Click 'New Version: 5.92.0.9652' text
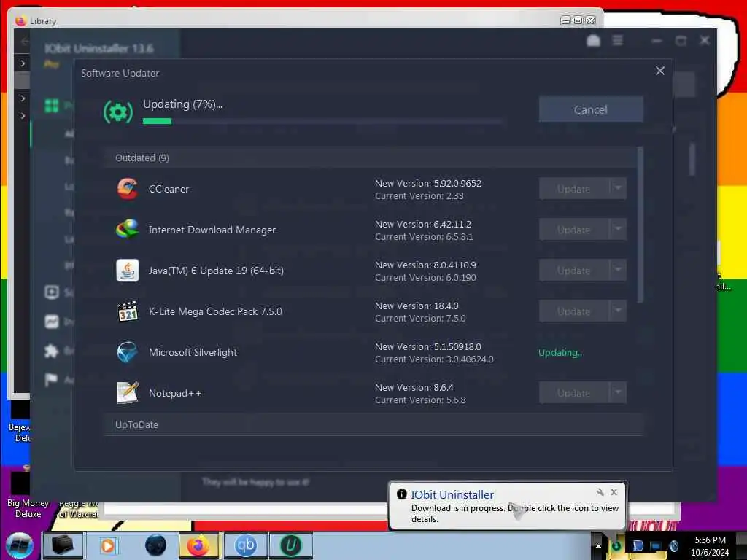This screenshot has width=747, height=560. coord(427,183)
